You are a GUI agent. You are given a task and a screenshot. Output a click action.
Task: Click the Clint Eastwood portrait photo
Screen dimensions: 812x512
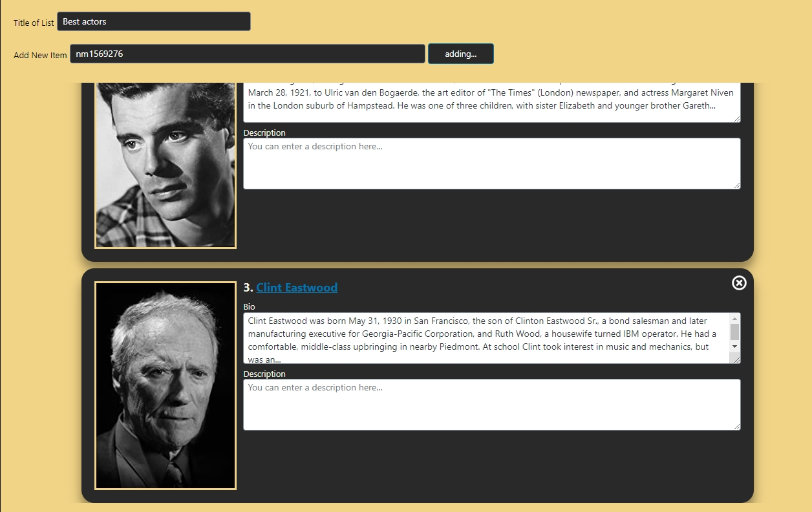coord(166,385)
